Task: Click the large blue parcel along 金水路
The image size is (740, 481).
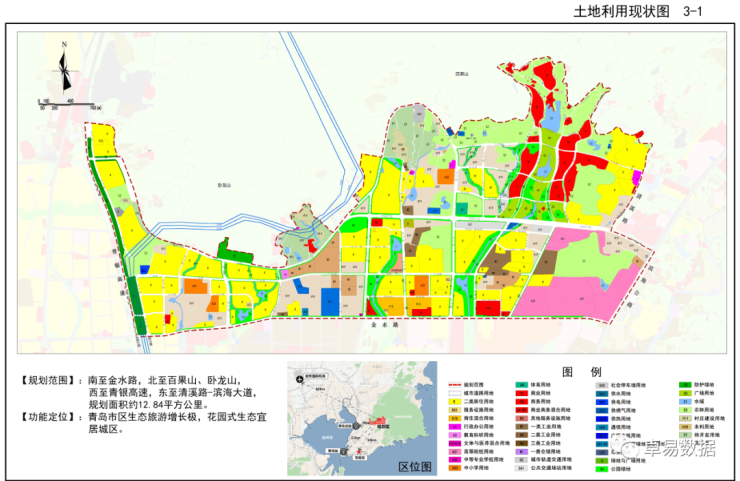Action: pyautogui.click(x=330, y=301)
